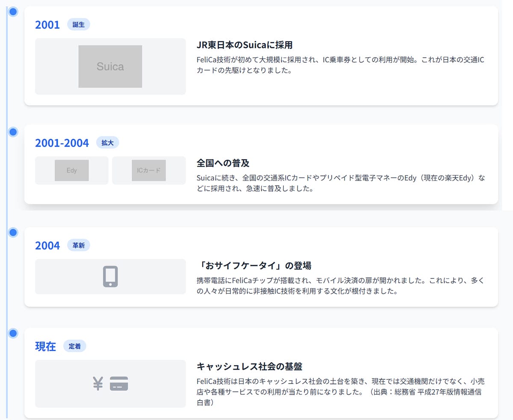513x420 pixels.
Task: Click the credit card icon in the 現在 card
Action: click(x=119, y=384)
